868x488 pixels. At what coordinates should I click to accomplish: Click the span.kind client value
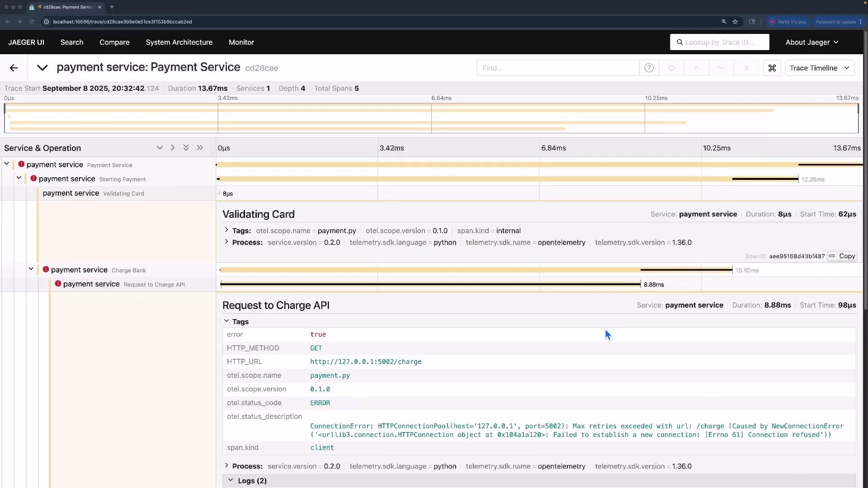click(x=322, y=447)
